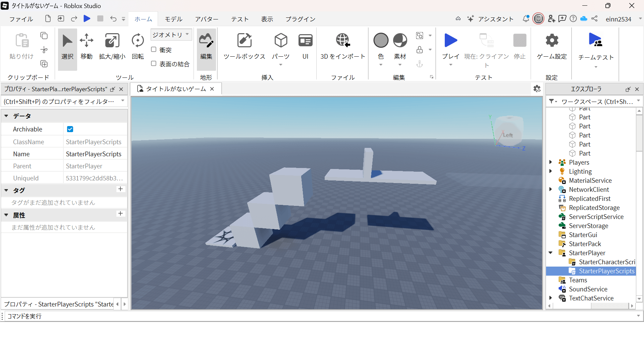This screenshot has height=338, width=644.
Task: Open the ファイル menu
Action: pos(21,19)
